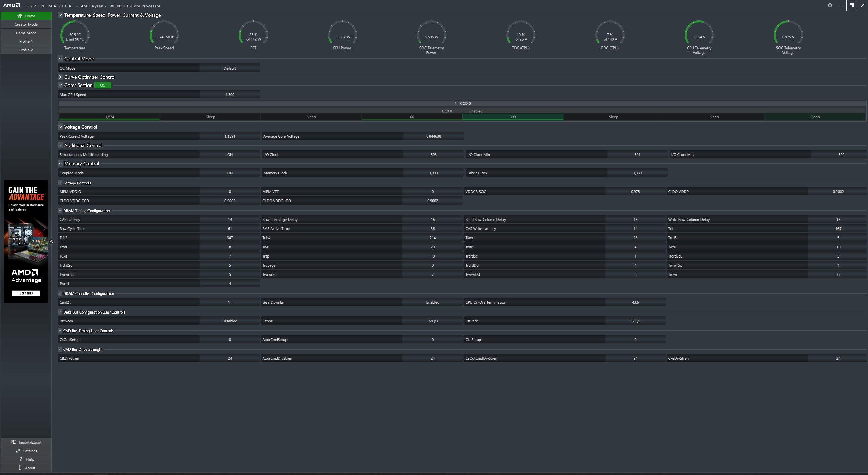
Task: Collapse DRAM Timing Configuration section
Action: [60, 211]
